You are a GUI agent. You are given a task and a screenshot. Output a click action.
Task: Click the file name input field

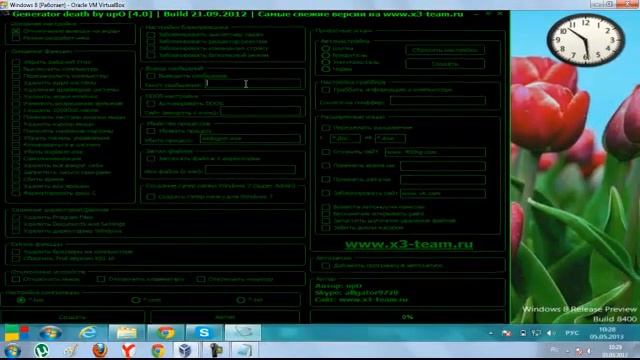click(x=250, y=170)
